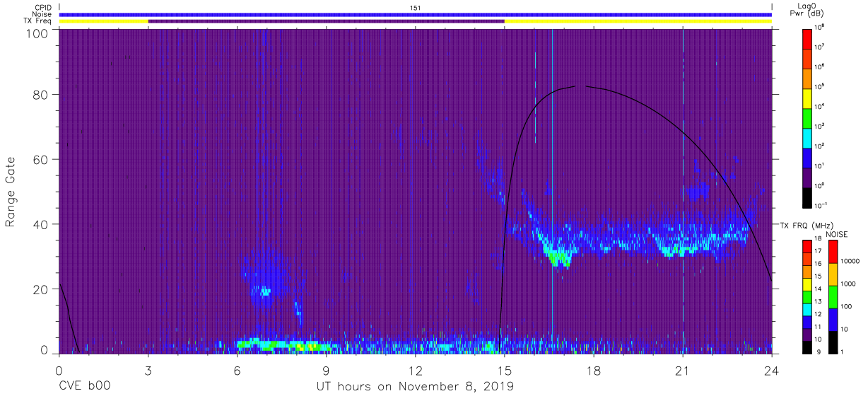Pick the yellow swatch in the power colorbar

pyautogui.click(x=809, y=97)
